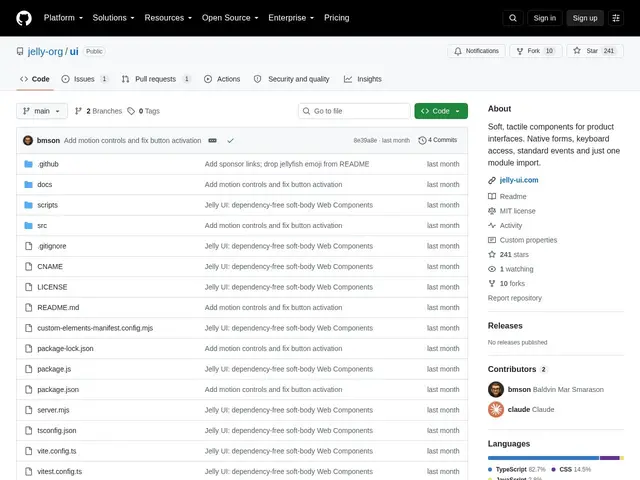Open the main branch dropdown

[x=42, y=111]
